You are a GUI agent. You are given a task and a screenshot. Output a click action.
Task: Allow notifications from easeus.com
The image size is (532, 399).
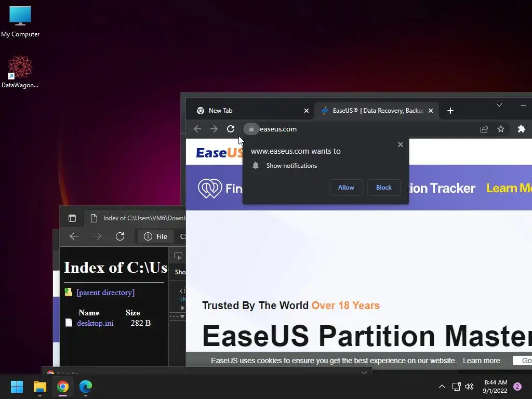pos(346,188)
